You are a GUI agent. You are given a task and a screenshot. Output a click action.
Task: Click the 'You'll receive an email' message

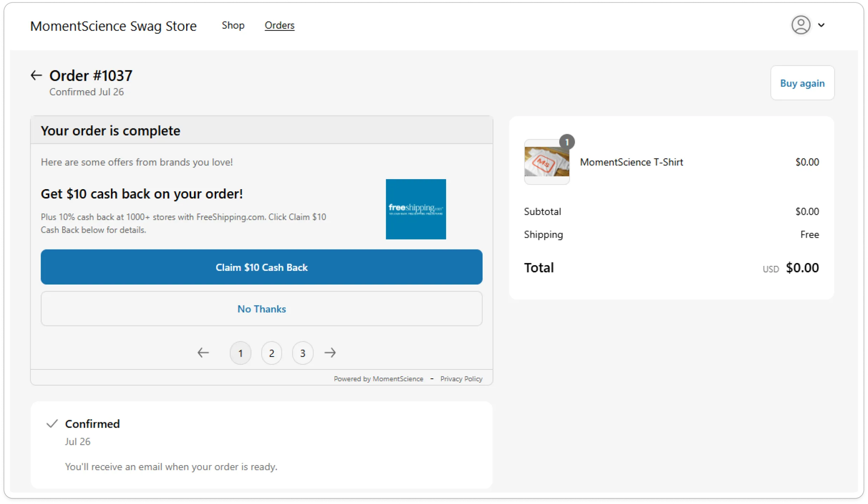pos(171,467)
